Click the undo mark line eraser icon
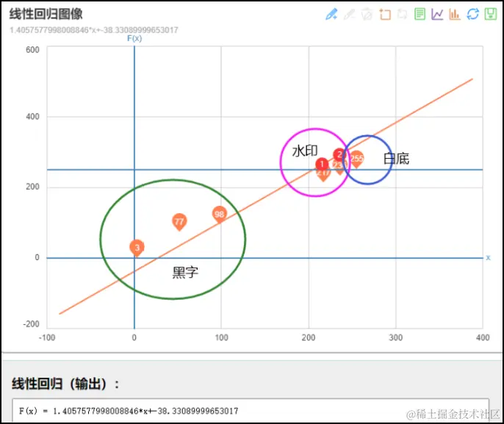Image resolution: width=504 pixels, height=424 pixels. 350,14
